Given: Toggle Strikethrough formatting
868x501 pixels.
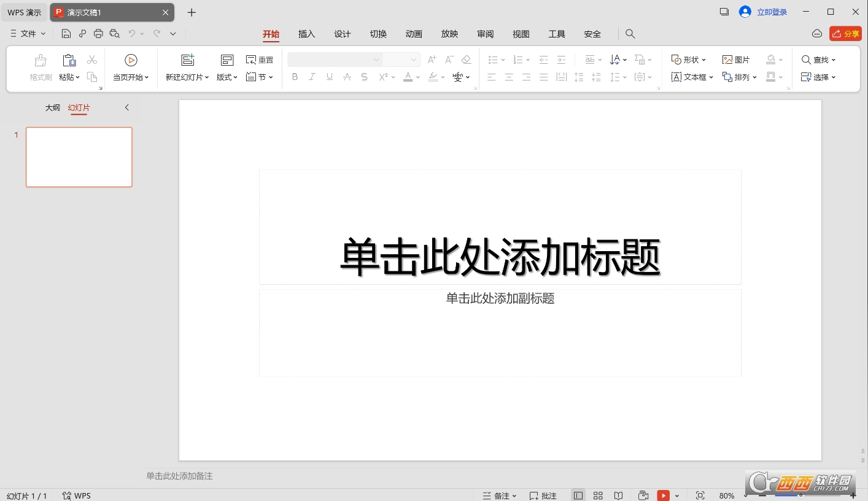Looking at the screenshot, I should tap(347, 77).
